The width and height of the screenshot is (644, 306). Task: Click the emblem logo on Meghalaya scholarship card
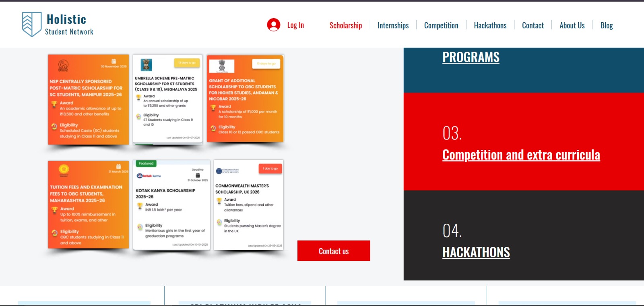tap(146, 64)
